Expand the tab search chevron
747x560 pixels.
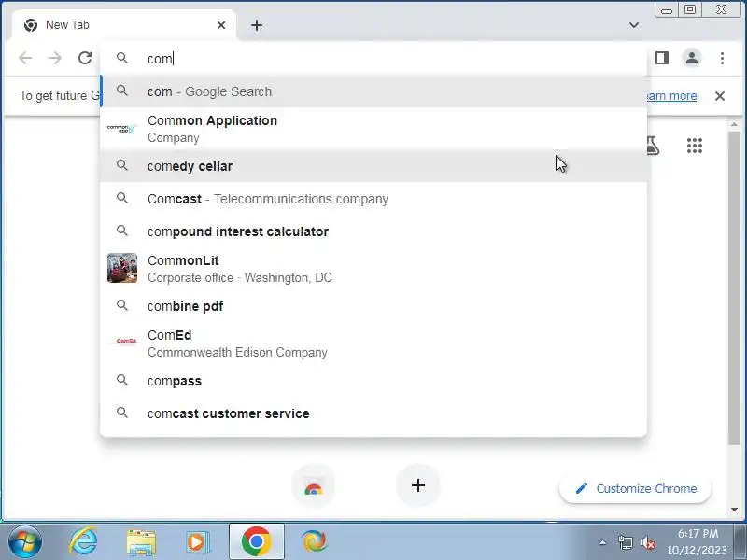pos(634,25)
